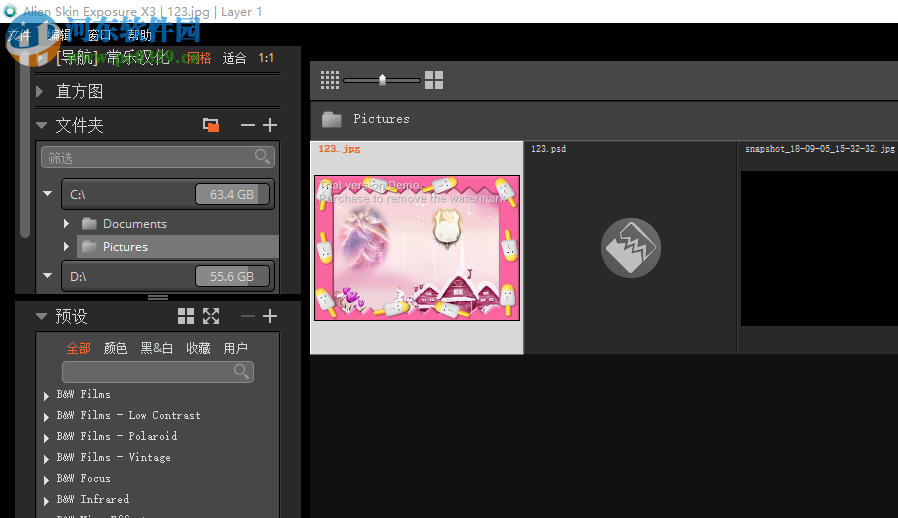Click the Pictures folder icon in path bar
This screenshot has width=898, height=518.
click(332, 119)
